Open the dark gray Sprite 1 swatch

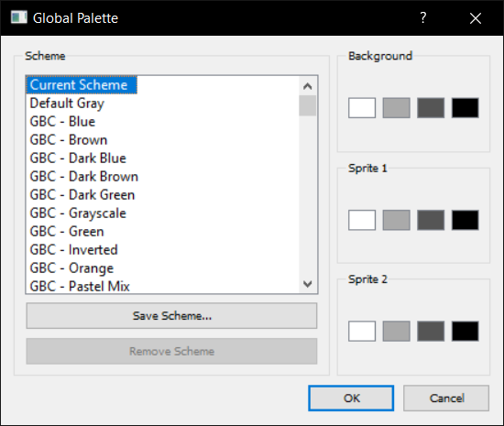click(431, 220)
